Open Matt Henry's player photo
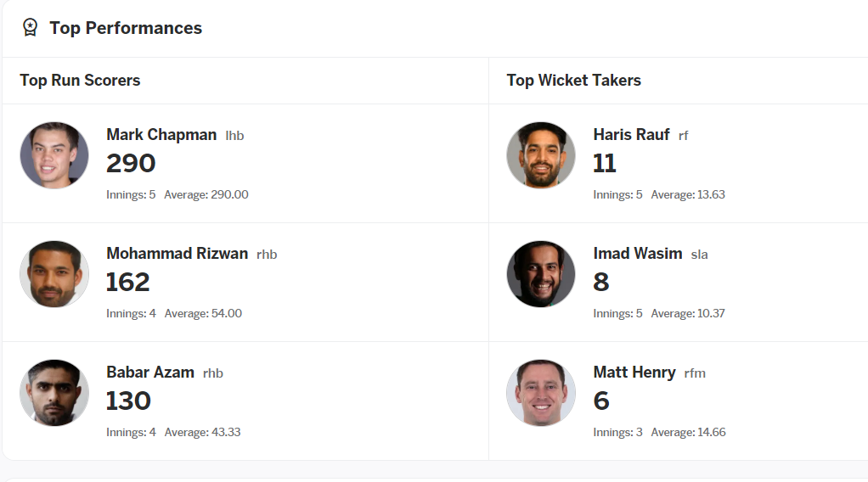The height and width of the screenshot is (482, 868). pyautogui.click(x=541, y=393)
